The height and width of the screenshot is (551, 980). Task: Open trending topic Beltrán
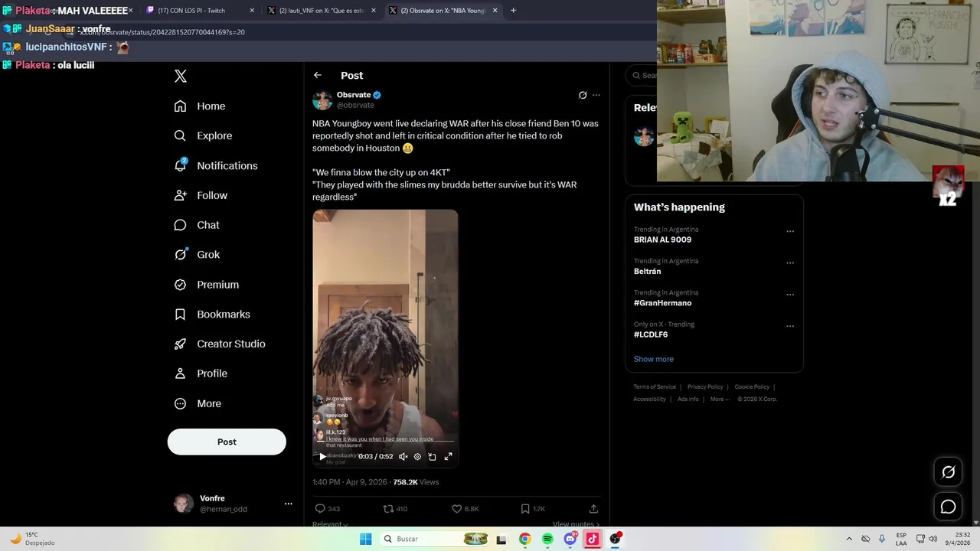click(x=647, y=271)
